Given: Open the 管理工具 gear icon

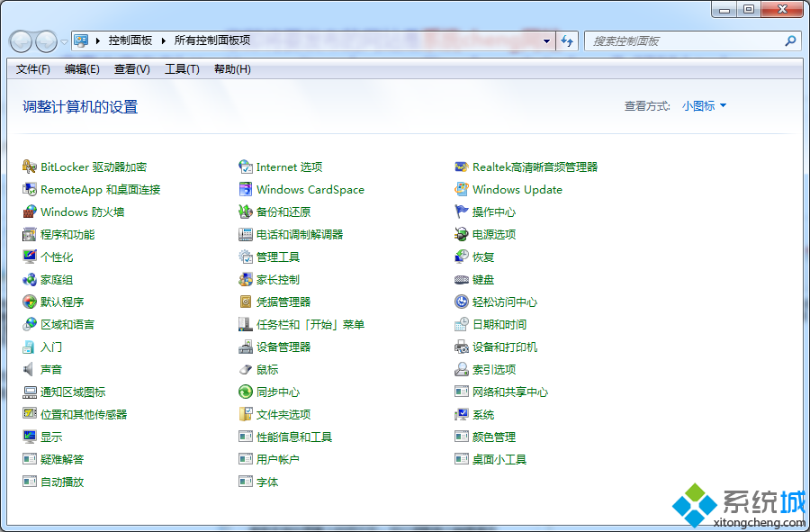Looking at the screenshot, I should (246, 257).
